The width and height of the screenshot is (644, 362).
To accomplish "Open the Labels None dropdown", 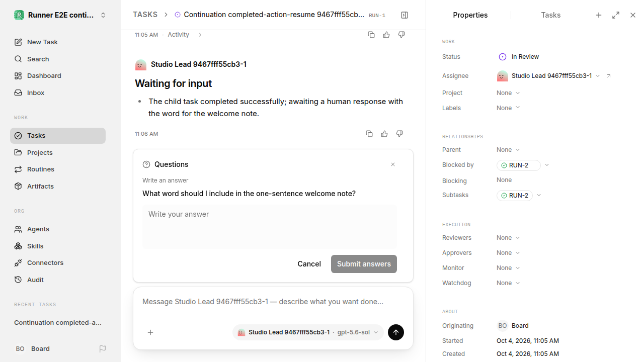I will tap(508, 108).
